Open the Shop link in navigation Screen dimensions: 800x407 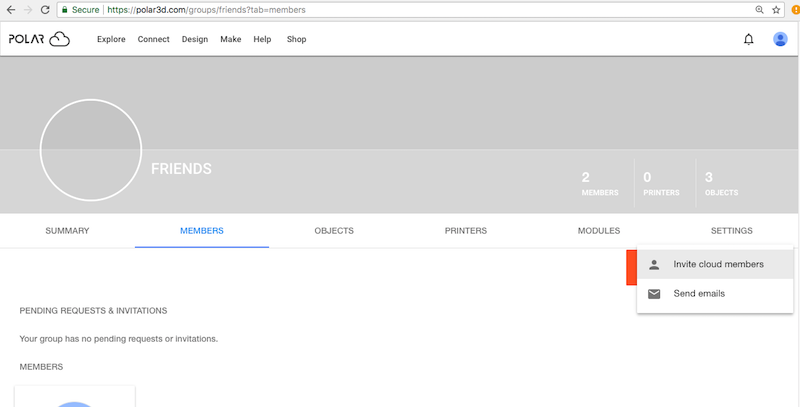click(x=296, y=39)
